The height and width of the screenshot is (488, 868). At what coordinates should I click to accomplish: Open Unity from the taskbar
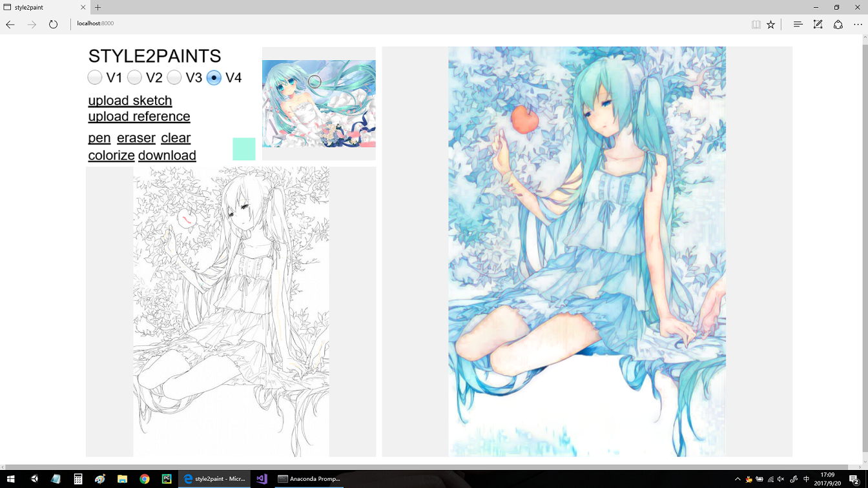pos(34,479)
